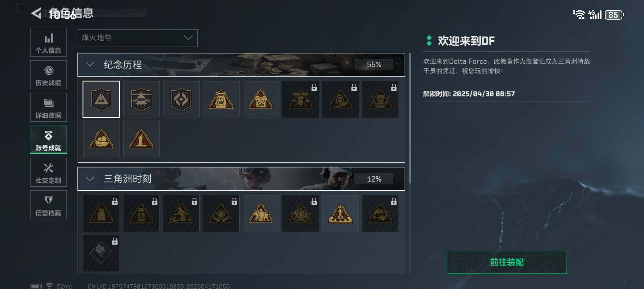This screenshot has width=644, height=289.
Task: Select the number 1 triangle badge
Action: coord(141,139)
